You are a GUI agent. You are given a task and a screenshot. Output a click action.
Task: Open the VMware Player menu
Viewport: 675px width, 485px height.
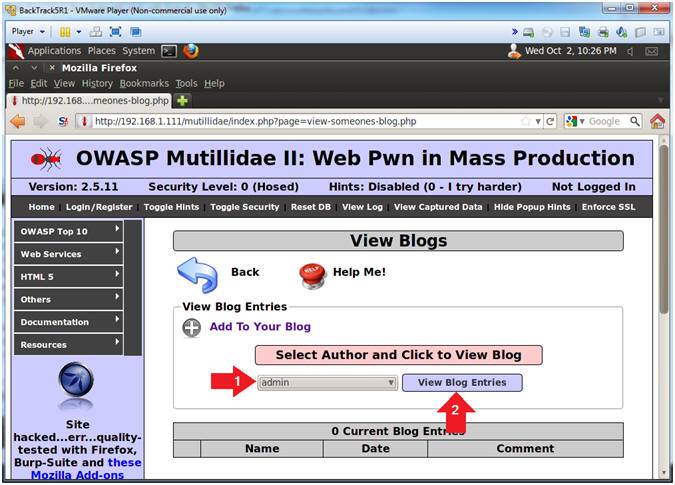point(28,31)
